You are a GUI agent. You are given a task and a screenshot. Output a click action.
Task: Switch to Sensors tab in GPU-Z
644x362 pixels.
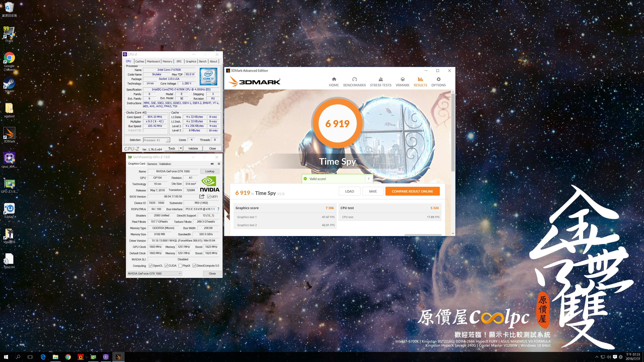(x=152, y=164)
